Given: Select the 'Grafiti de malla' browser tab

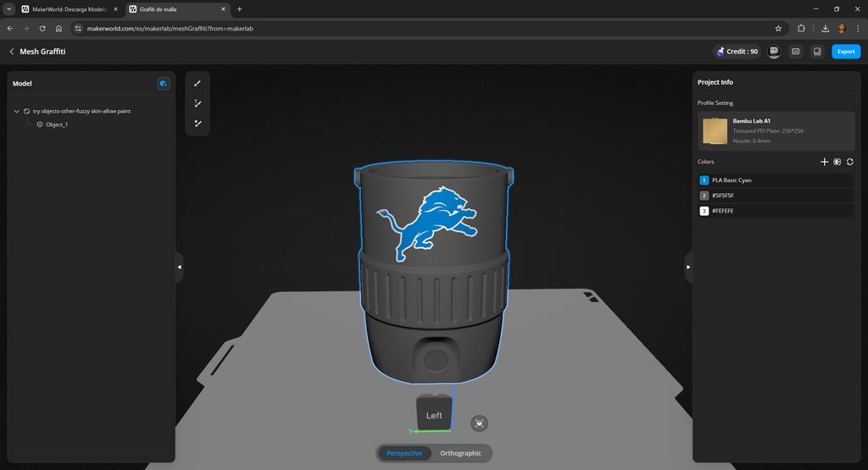Looking at the screenshot, I should [x=177, y=9].
